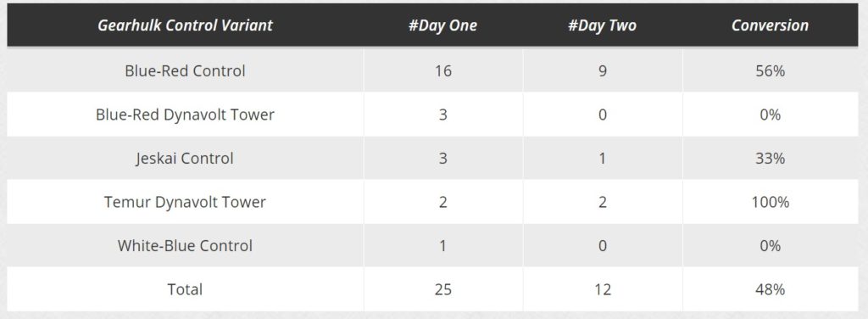This screenshot has width=868, height=319.
Task: Click the Day Two value 9
Action: [x=603, y=71]
